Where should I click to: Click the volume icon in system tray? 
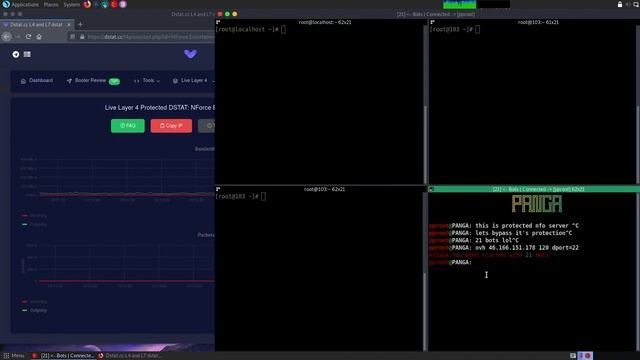[x=628, y=4]
